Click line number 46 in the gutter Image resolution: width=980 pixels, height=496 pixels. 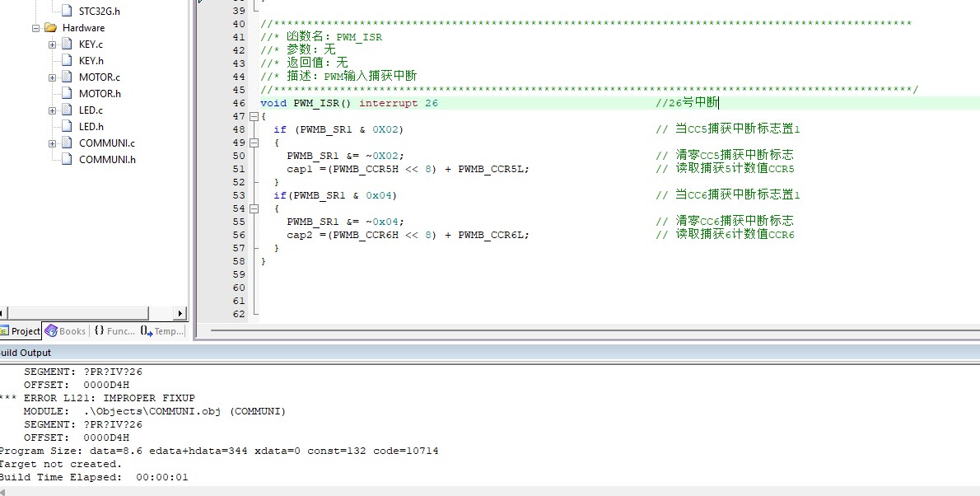[x=239, y=103]
